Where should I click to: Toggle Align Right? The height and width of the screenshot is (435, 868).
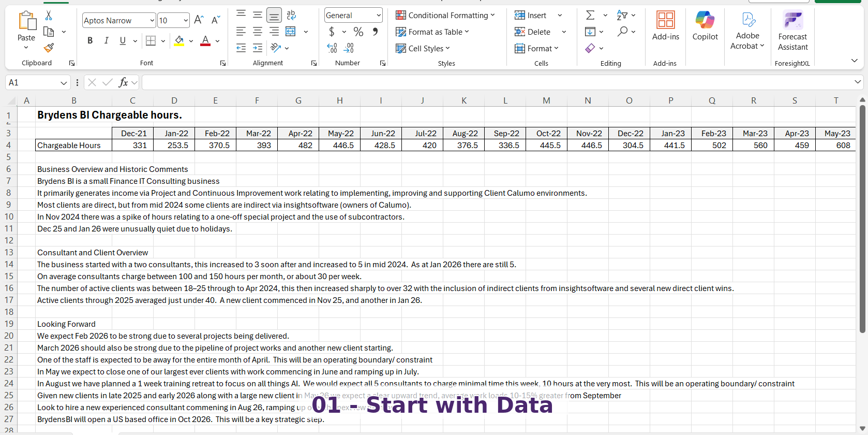[274, 32]
